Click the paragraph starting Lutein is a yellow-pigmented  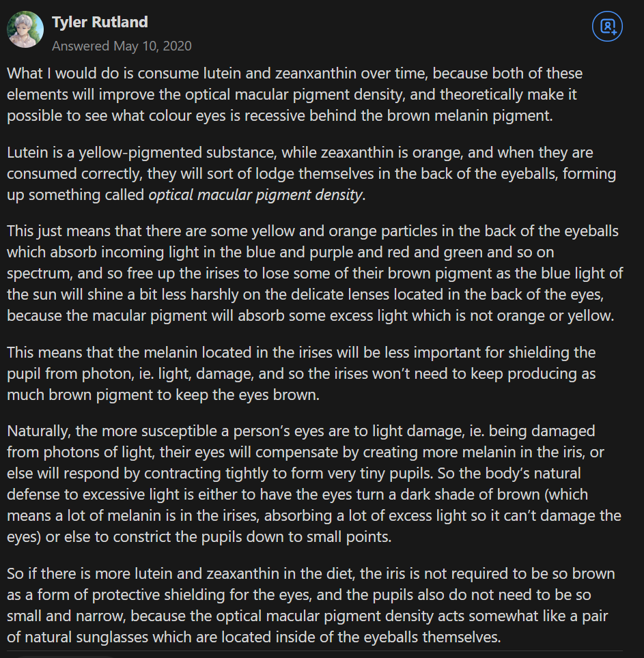pyautogui.click(x=311, y=174)
